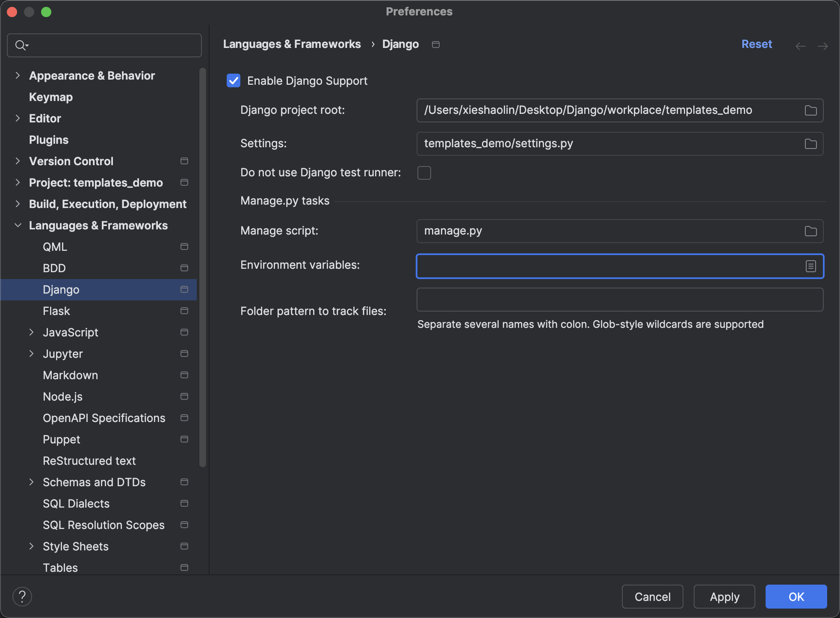The height and width of the screenshot is (618, 840).
Task: Click project icon on Node.js row
Action: coord(184,396)
